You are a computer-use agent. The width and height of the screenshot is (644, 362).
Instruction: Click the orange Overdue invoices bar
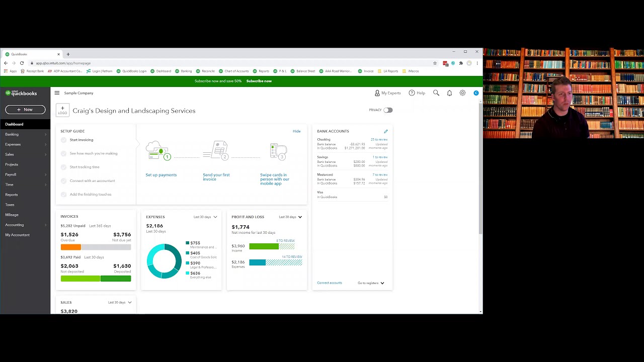tap(71, 247)
